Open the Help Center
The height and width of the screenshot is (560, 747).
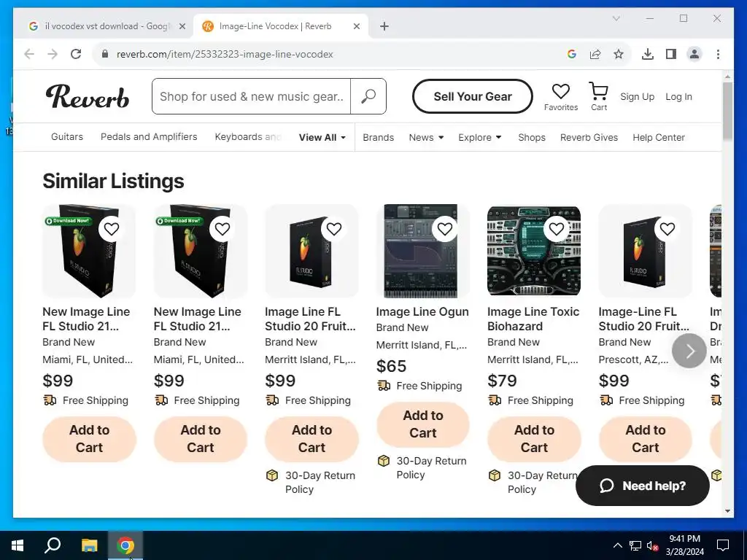tap(659, 137)
